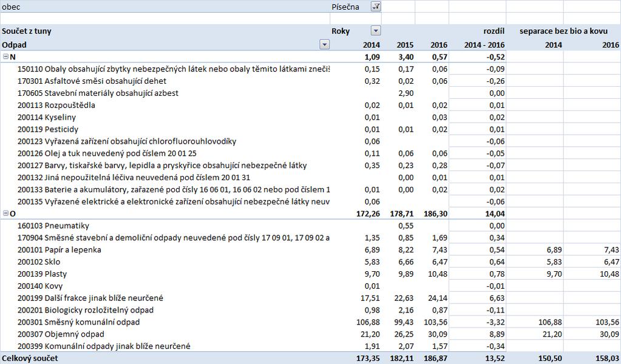Select row 200102 Sklo
The image size is (621, 364).
click(39, 261)
